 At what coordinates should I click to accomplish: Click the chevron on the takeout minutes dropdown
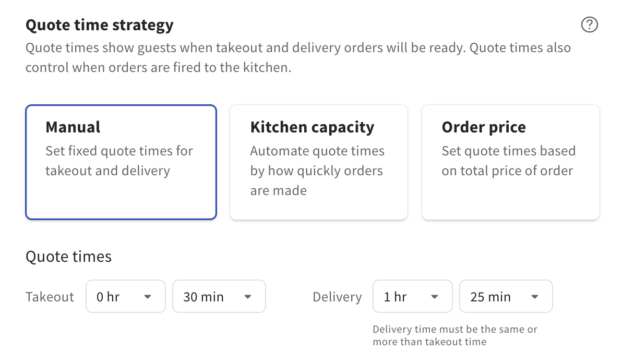(x=247, y=296)
